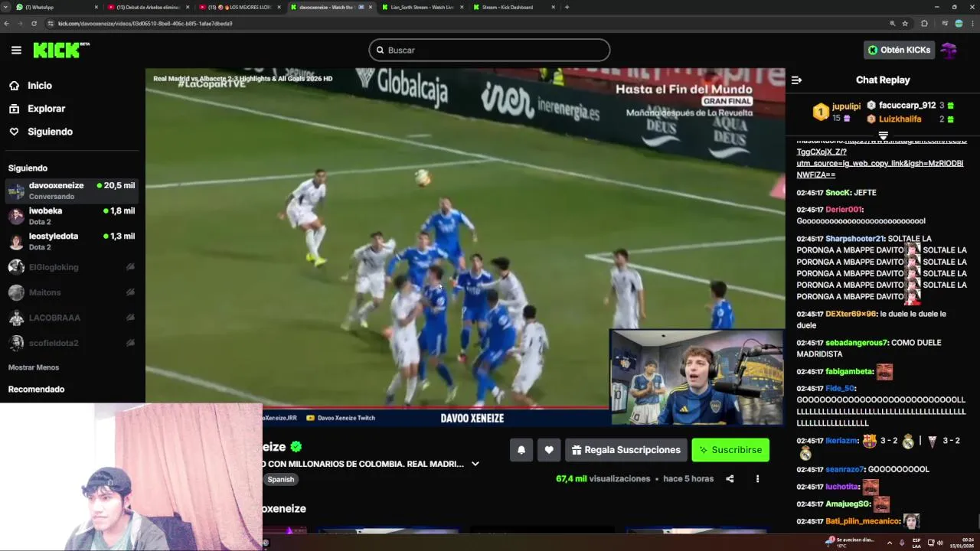This screenshot has width=980, height=551.
Task: Expand the chat leaderboard chevron
Action: pyautogui.click(x=883, y=135)
